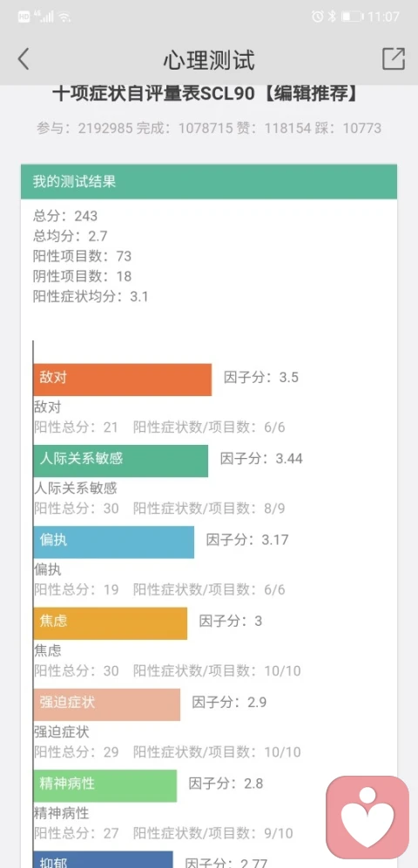Viewport: 418px width, 868px height.
Task: Select the yellow 焦虑 bar
Action: tap(111, 623)
